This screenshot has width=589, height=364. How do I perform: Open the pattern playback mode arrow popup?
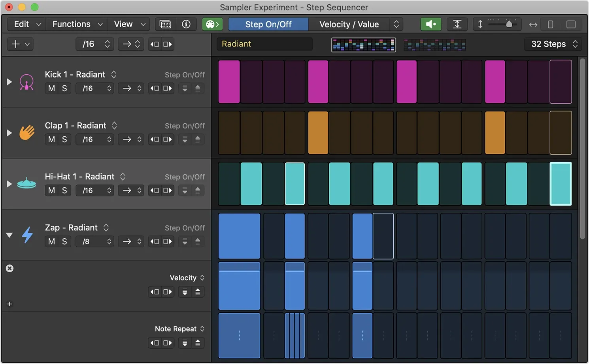pos(131,44)
